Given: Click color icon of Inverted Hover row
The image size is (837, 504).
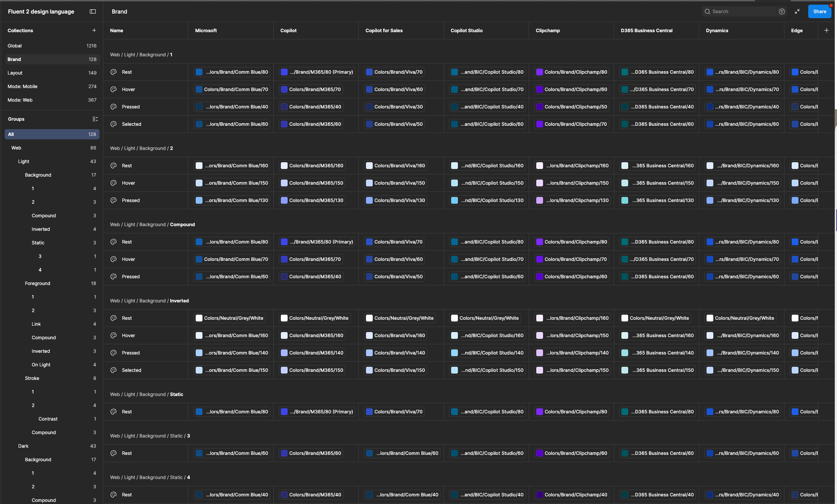Looking at the screenshot, I should tap(114, 335).
